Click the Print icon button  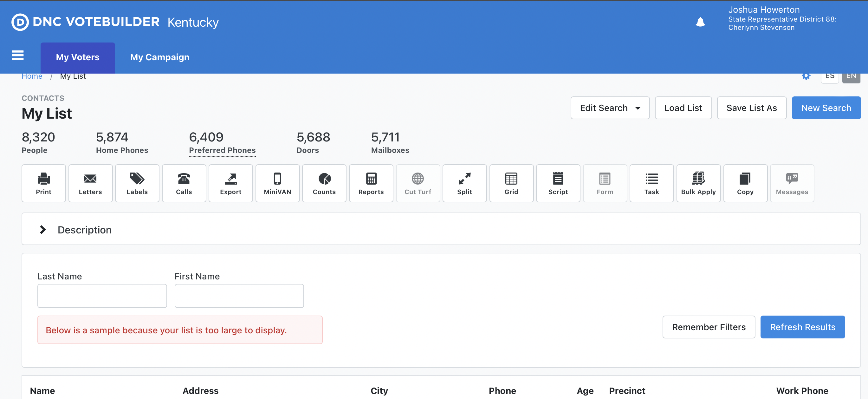[43, 183]
